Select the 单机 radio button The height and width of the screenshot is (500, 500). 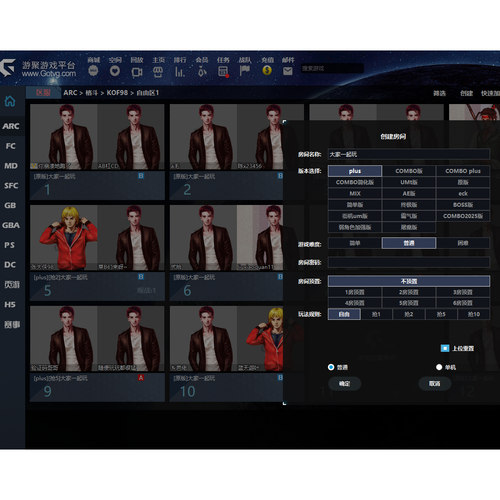coord(439,367)
